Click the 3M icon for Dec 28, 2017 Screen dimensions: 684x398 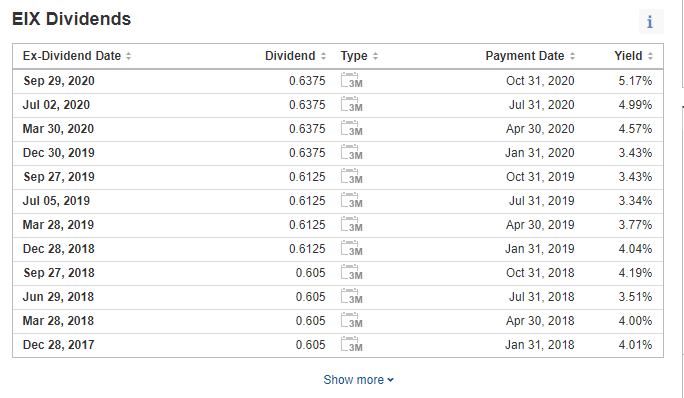point(352,344)
